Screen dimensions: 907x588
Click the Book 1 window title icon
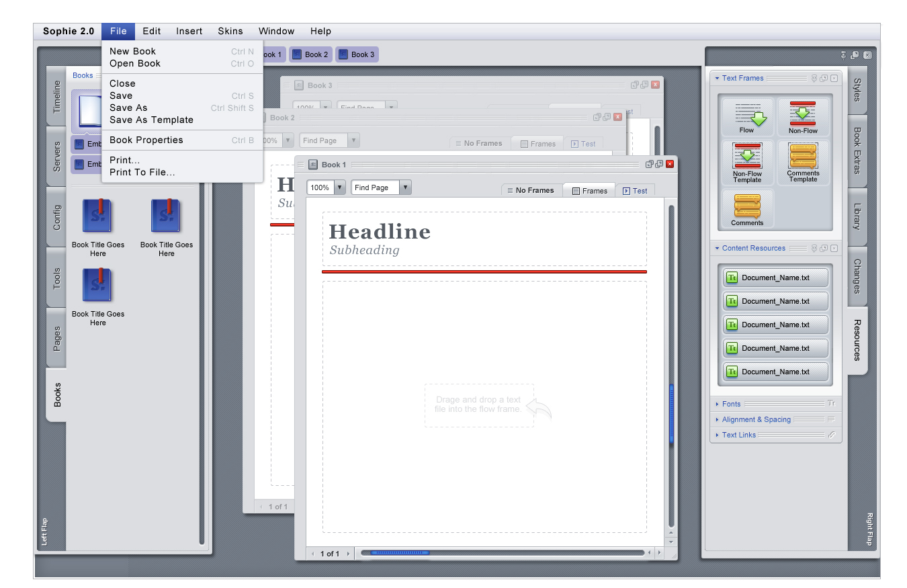pos(313,165)
